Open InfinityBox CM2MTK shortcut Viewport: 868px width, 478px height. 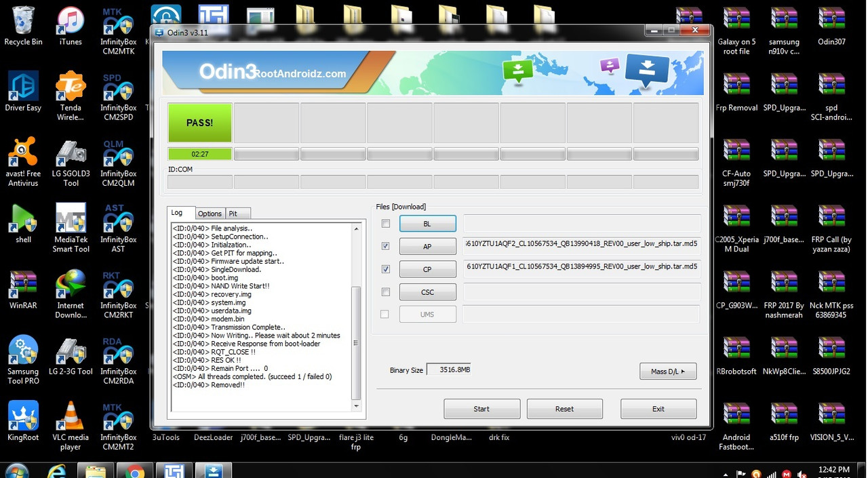tap(118, 32)
